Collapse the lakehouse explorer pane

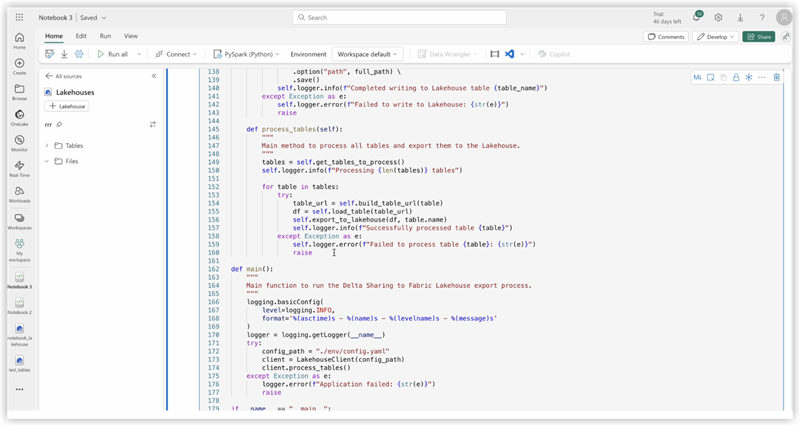[x=154, y=76]
